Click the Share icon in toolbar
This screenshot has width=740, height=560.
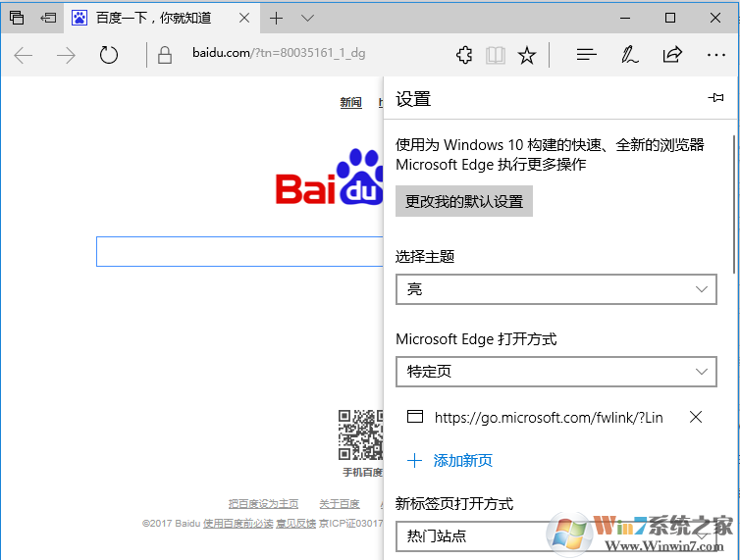click(672, 56)
